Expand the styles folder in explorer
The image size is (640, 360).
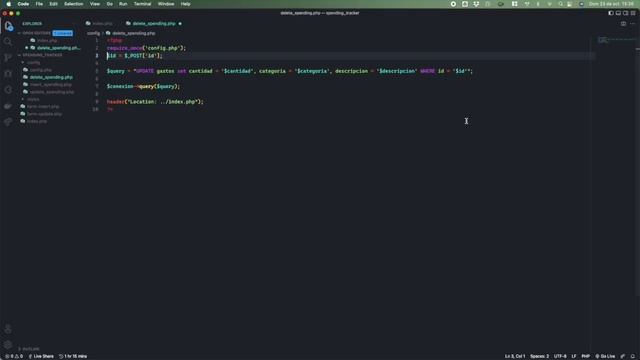point(31,99)
